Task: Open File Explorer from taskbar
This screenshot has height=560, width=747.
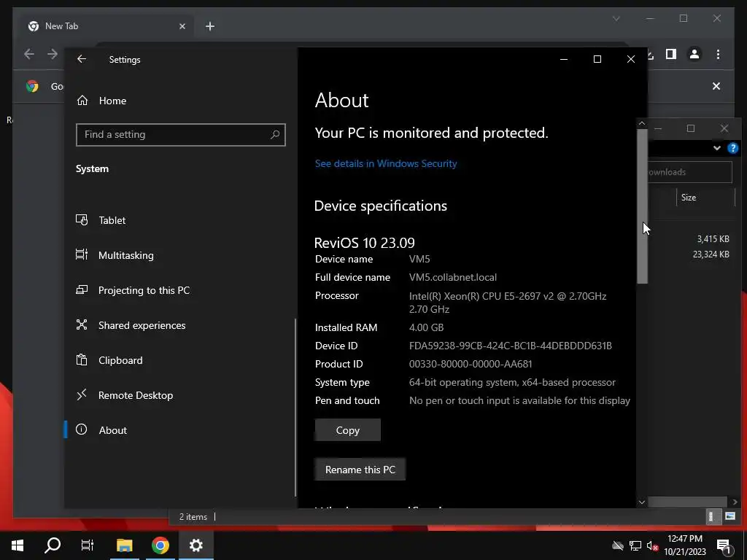Action: pyautogui.click(x=124, y=545)
